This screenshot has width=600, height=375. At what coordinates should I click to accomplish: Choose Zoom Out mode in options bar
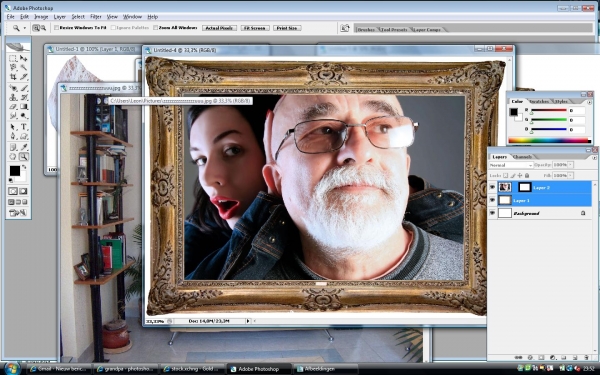coord(43,28)
